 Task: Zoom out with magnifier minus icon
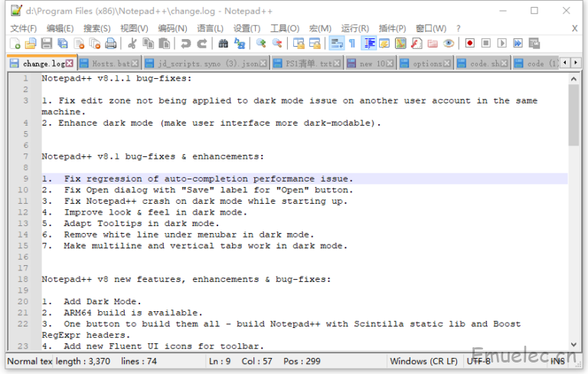point(277,44)
